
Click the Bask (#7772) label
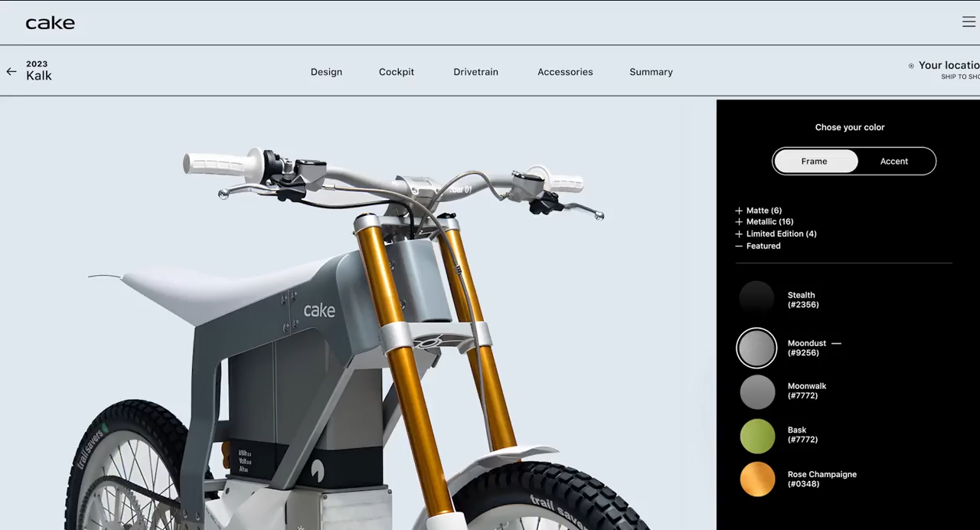(x=802, y=435)
